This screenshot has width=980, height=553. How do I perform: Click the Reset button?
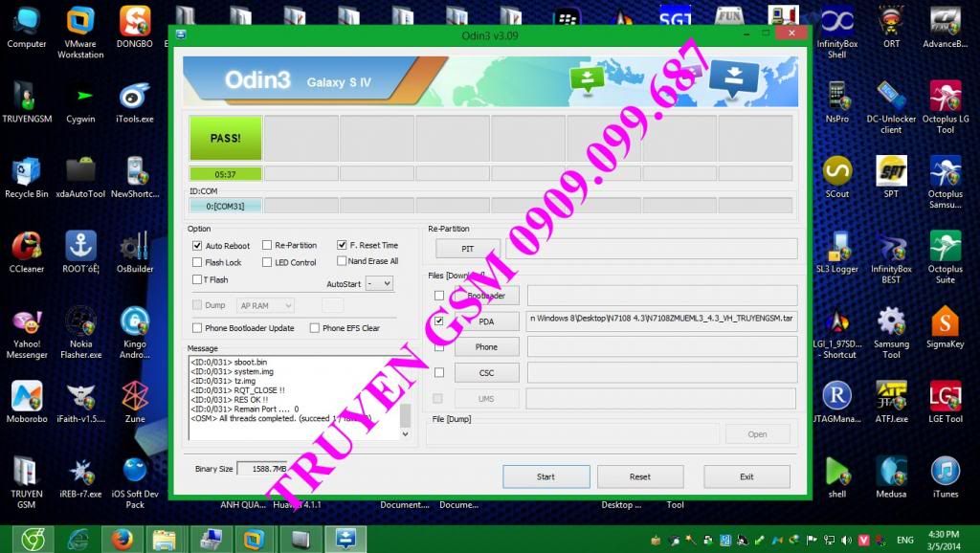tap(640, 476)
